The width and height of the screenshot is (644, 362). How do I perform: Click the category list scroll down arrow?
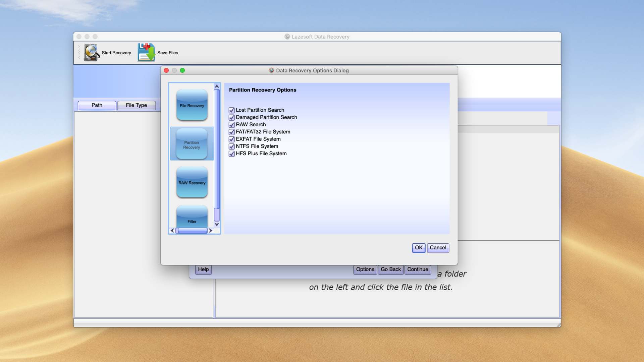[x=217, y=224]
